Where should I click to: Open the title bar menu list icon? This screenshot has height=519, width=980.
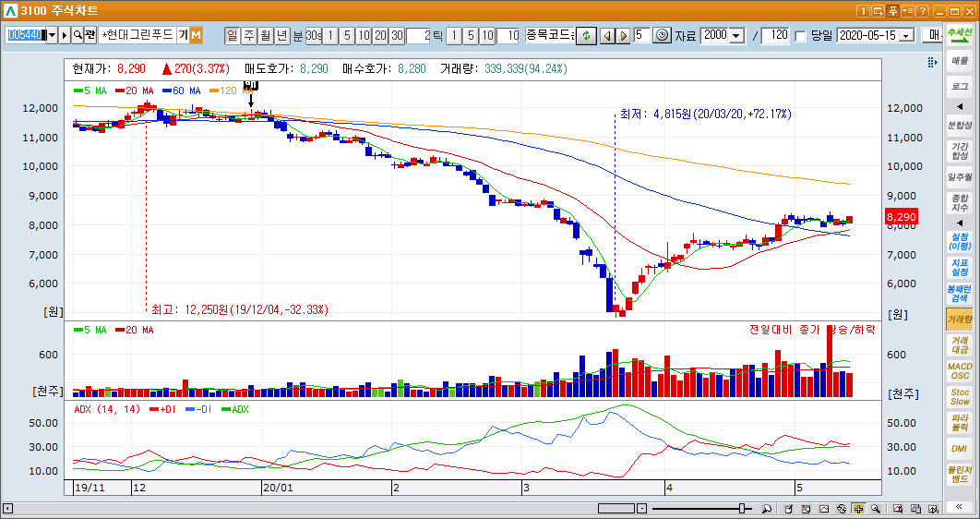(907, 11)
